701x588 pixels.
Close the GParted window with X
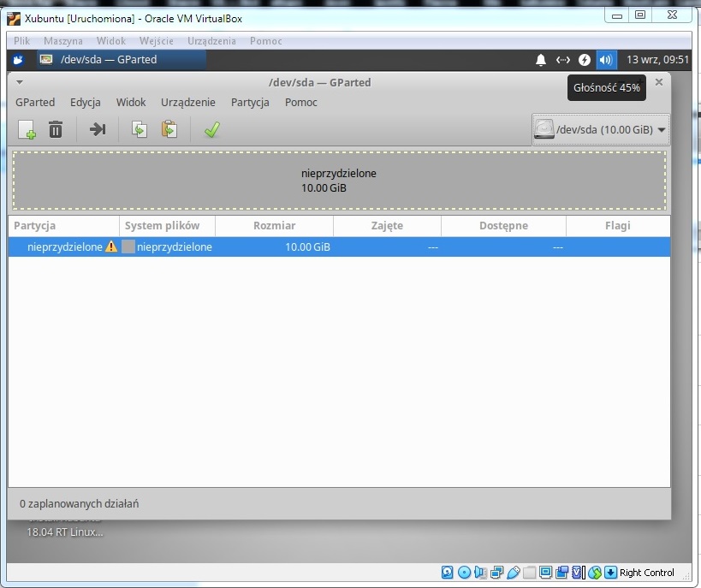tap(659, 82)
